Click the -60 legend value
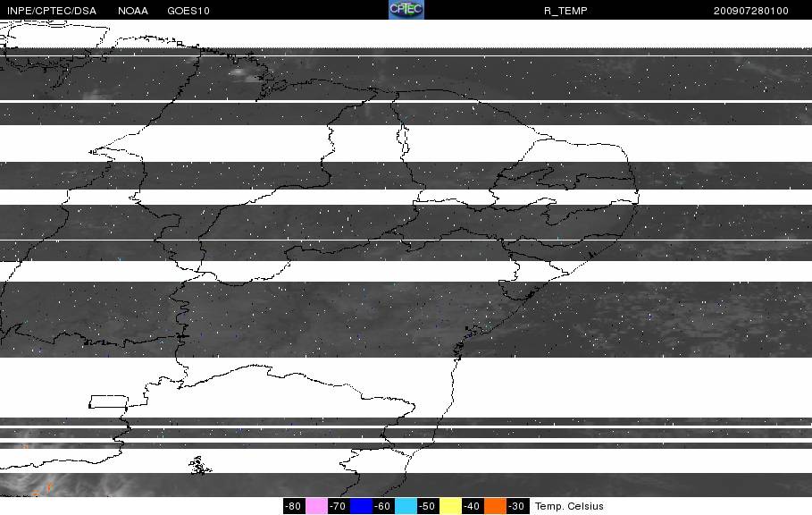This screenshot has width=812, height=515. click(x=382, y=506)
